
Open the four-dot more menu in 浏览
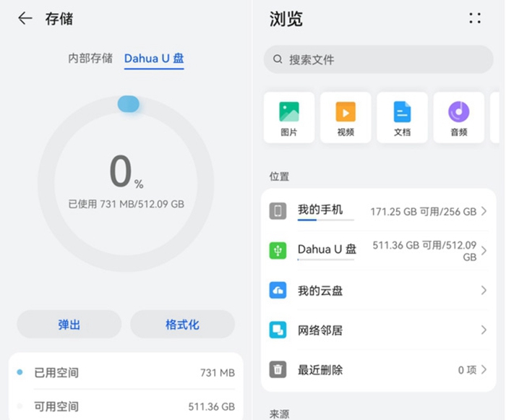[475, 18]
